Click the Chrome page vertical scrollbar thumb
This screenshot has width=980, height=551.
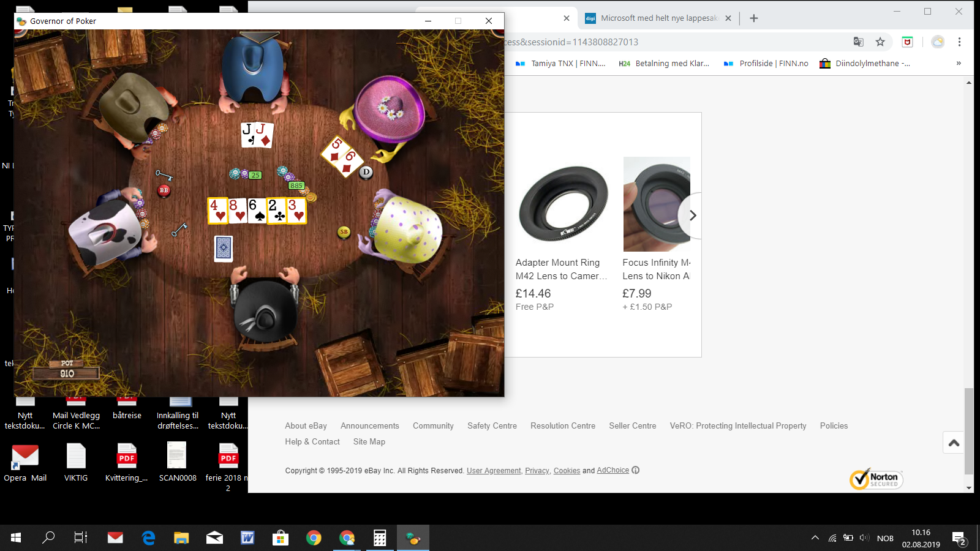tap(968, 431)
